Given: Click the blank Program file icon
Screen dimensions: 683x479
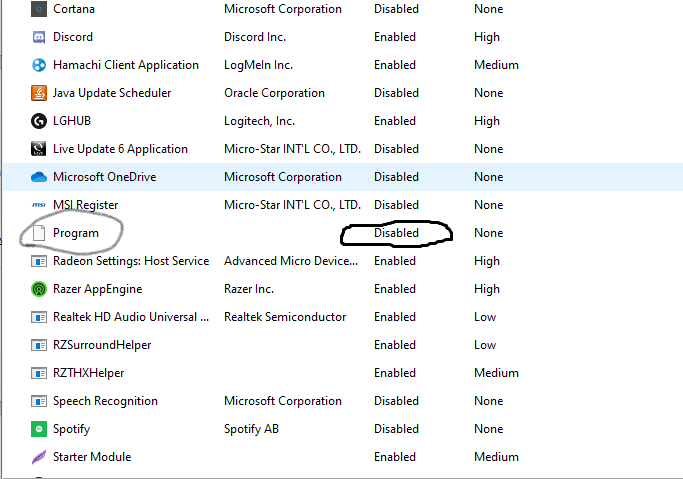Looking at the screenshot, I should coord(39,233).
